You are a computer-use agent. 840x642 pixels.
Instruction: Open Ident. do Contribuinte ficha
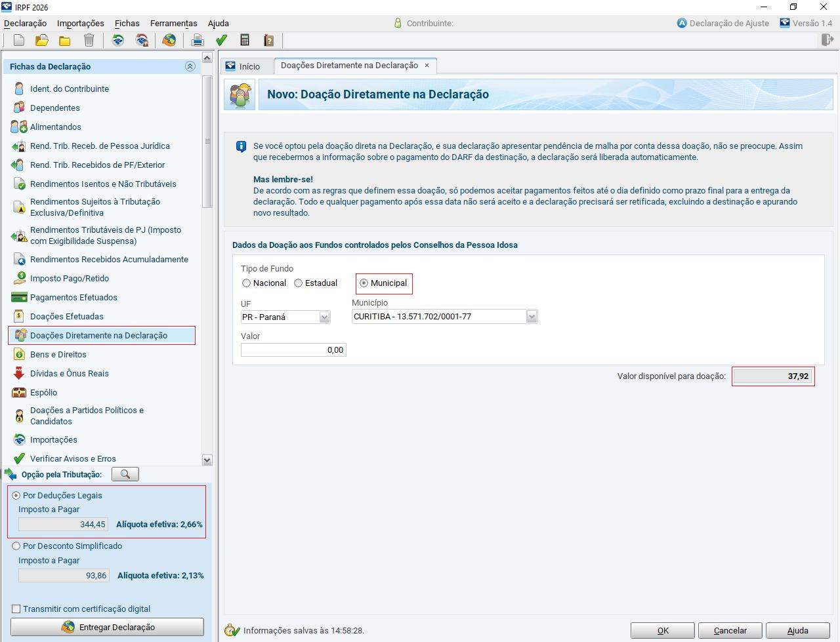(70, 89)
